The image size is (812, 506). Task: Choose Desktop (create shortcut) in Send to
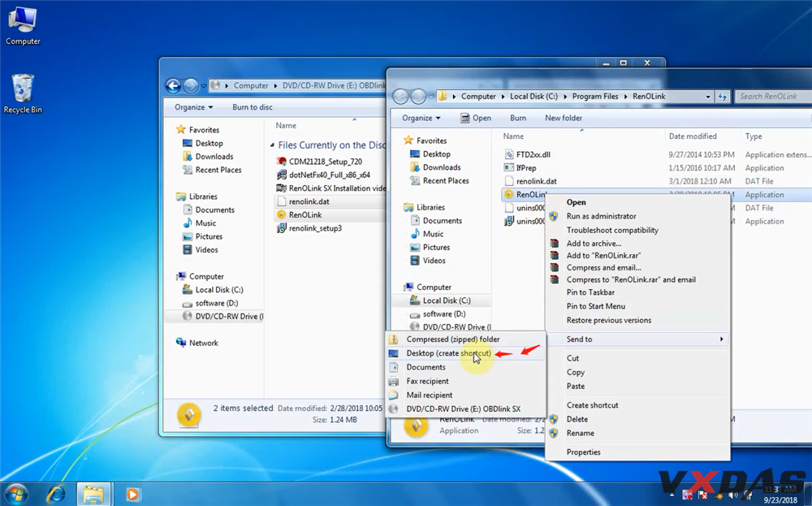465,353
